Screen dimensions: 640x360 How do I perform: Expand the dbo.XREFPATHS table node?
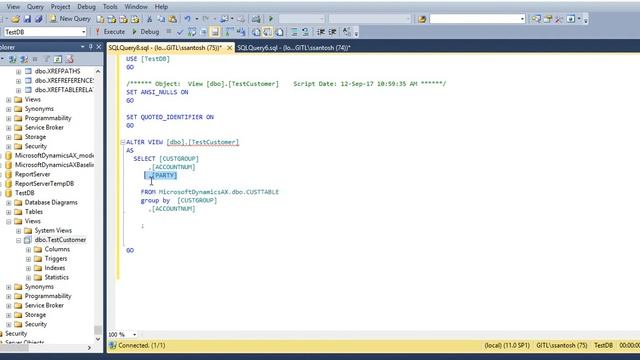coord(18,71)
